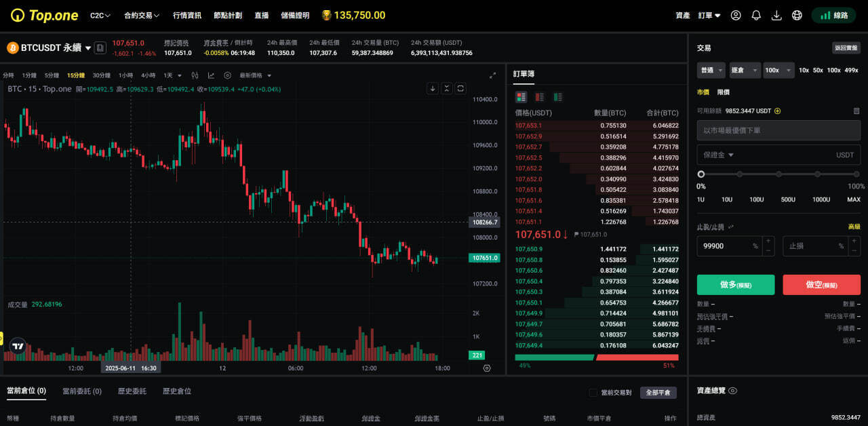868x426 pixels.
Task: Click the 全部平倉 close-all button
Action: (x=658, y=393)
